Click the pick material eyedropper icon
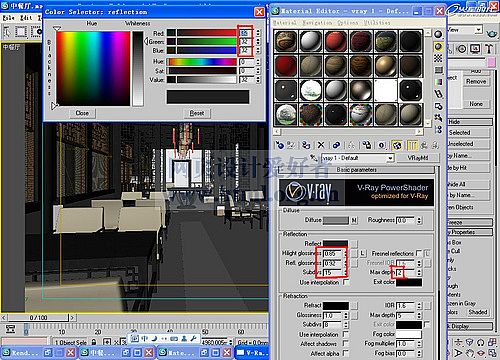 tap(314, 158)
